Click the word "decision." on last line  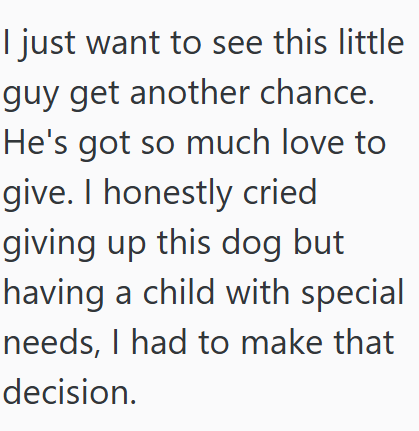[x=70, y=392]
